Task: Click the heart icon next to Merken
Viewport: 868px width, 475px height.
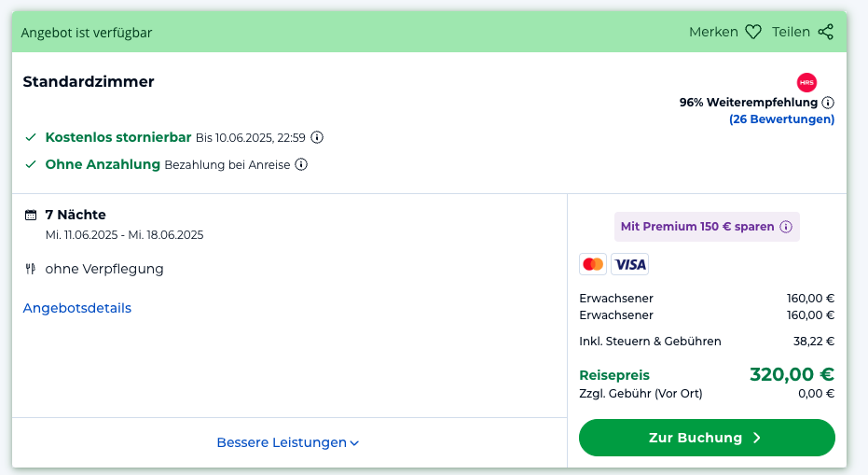Action: coord(753,32)
